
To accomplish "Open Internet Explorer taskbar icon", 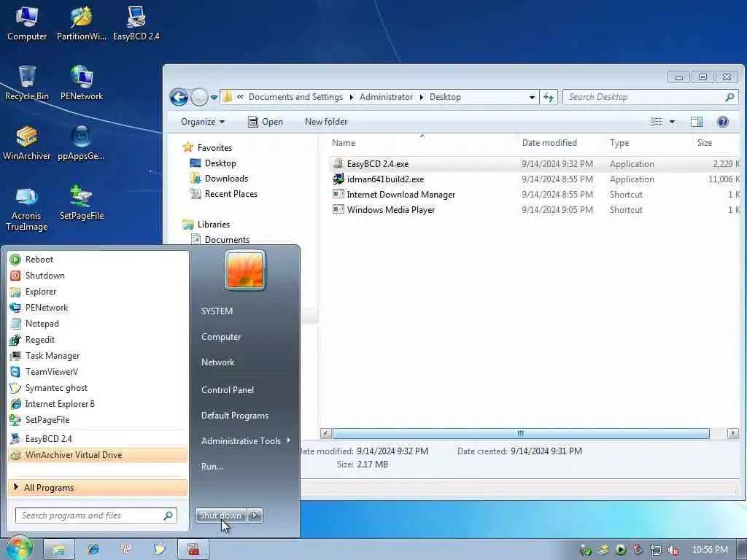I will (x=93, y=550).
